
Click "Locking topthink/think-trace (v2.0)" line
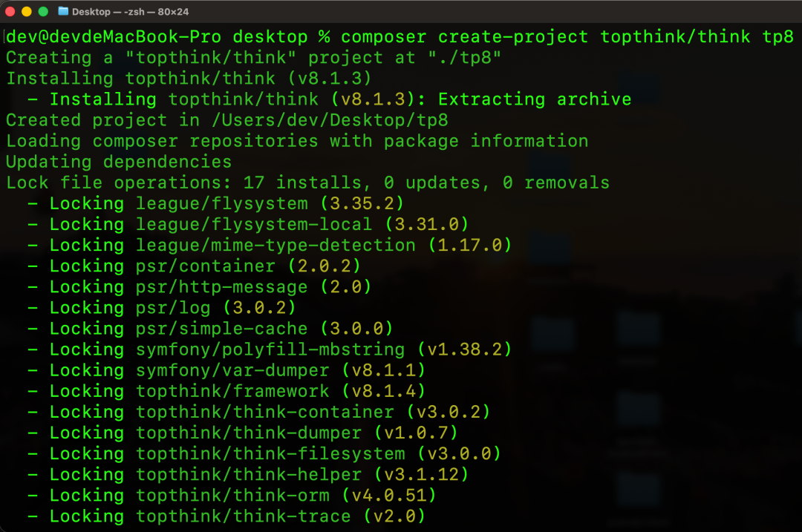(227, 516)
